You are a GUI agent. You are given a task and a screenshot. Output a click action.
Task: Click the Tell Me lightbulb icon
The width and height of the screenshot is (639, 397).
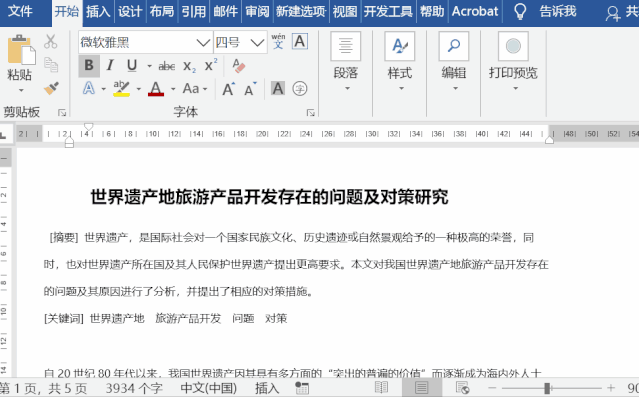pyautogui.click(x=520, y=11)
